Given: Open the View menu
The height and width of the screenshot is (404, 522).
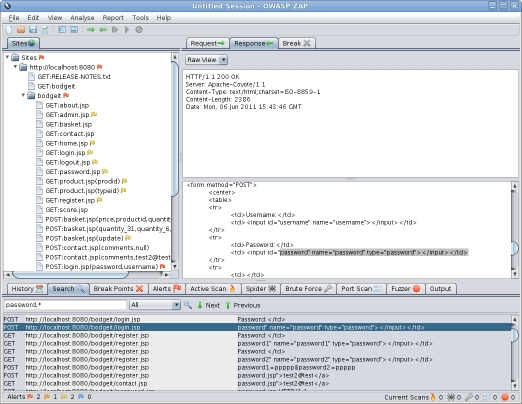Looking at the screenshot, I should tap(55, 18).
